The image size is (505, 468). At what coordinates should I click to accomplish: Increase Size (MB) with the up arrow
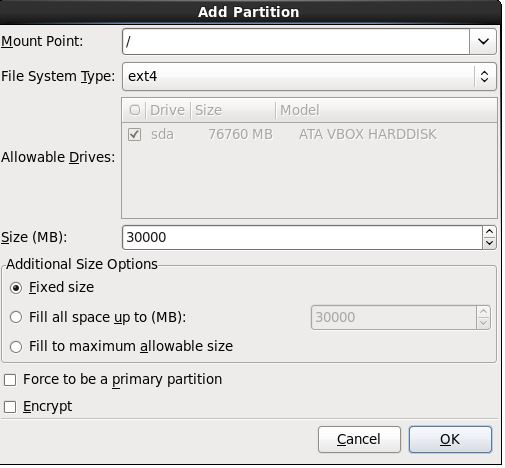[x=489, y=232]
